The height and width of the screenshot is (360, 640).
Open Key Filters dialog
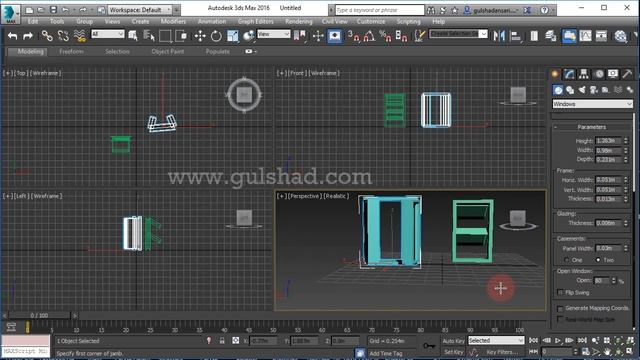(x=502, y=351)
